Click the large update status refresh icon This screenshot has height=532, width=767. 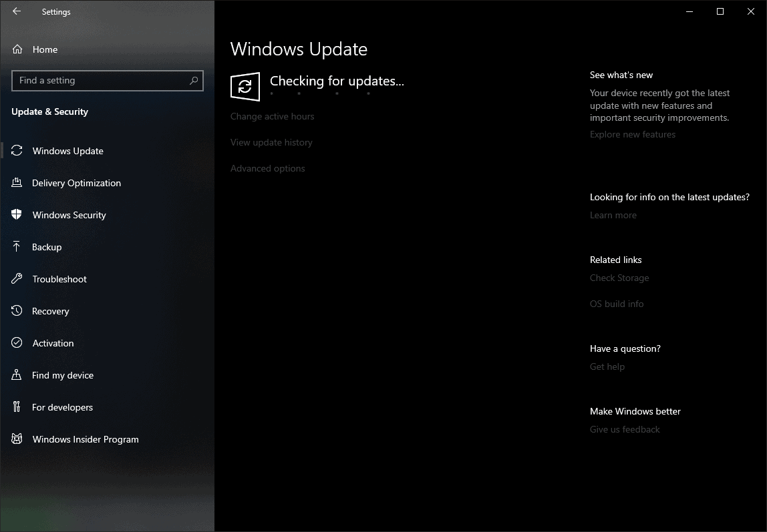(x=245, y=86)
